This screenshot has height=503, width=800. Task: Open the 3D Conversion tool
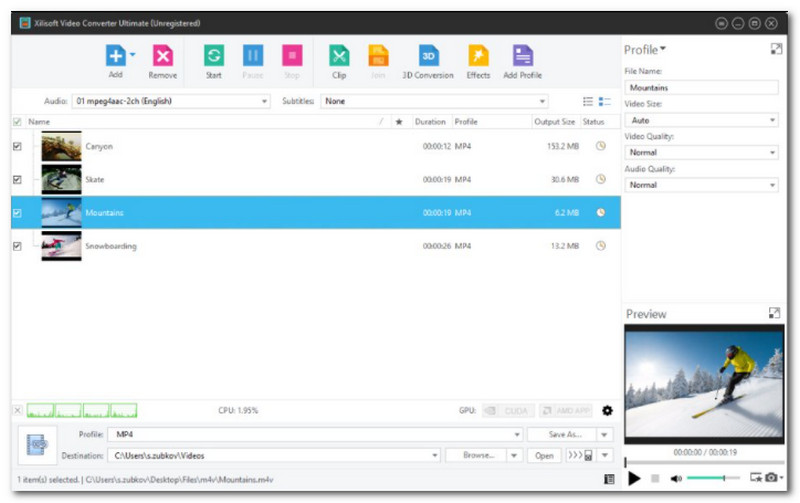427,56
